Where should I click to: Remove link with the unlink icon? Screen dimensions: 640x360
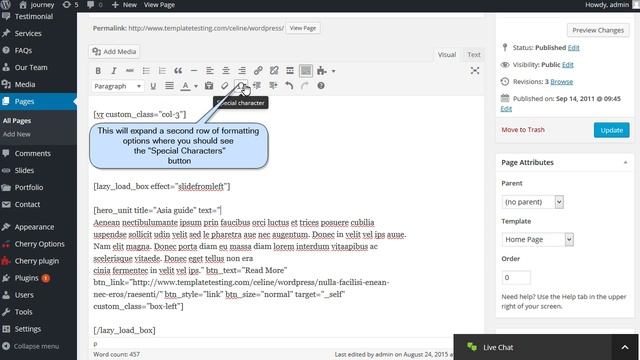click(x=274, y=71)
